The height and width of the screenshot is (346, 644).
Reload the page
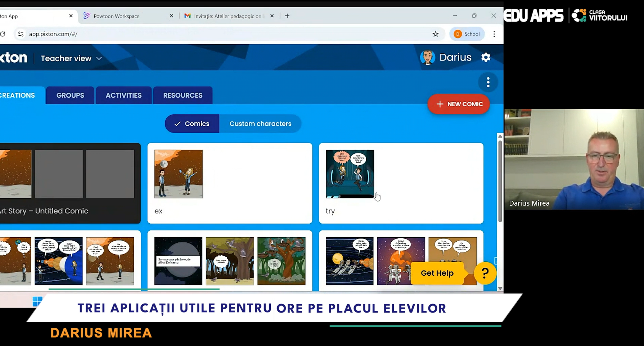point(3,34)
